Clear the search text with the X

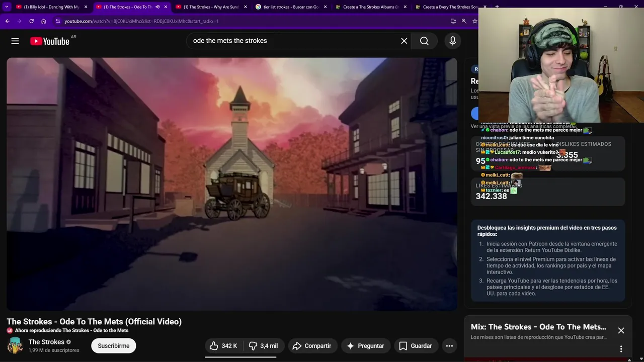pos(404,41)
